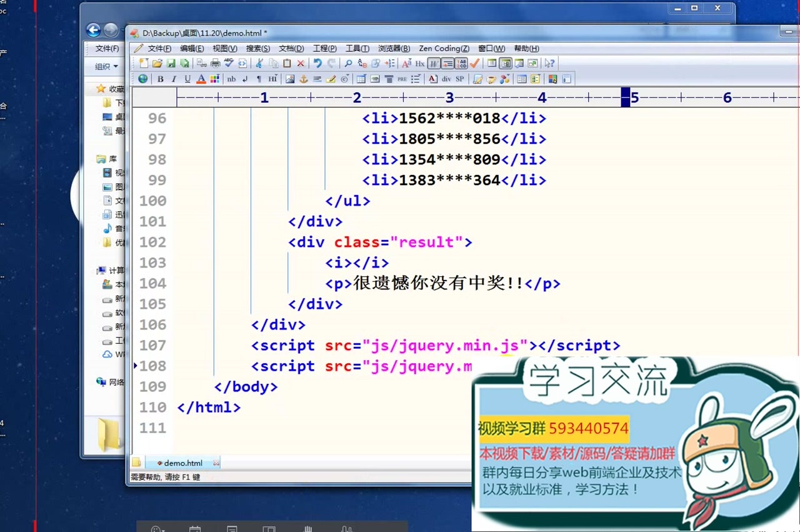
Task: Insert a span with the SP icon
Action: point(460,79)
